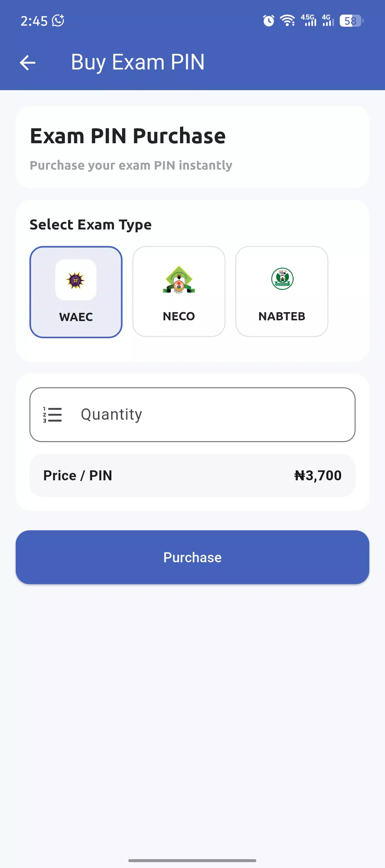Tap the Wi-Fi status icon
The height and width of the screenshot is (868, 385).
(x=287, y=21)
